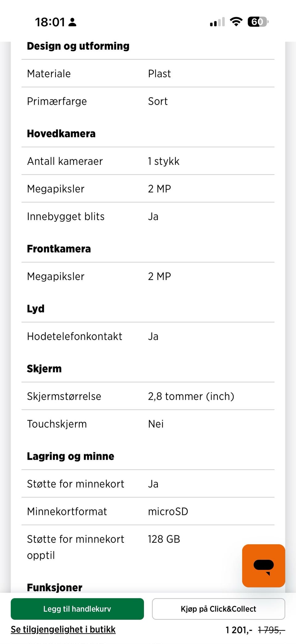Select the Hodetelefonkontakt row

click(x=148, y=336)
